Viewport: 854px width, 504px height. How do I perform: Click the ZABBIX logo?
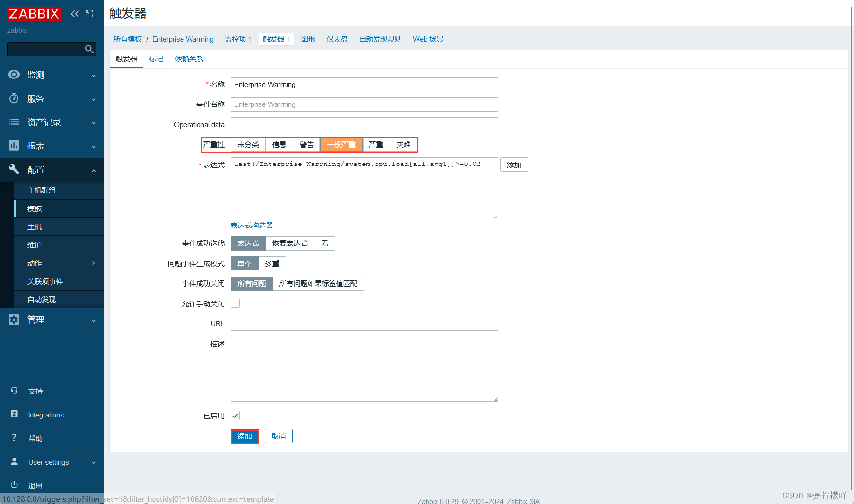click(x=34, y=14)
